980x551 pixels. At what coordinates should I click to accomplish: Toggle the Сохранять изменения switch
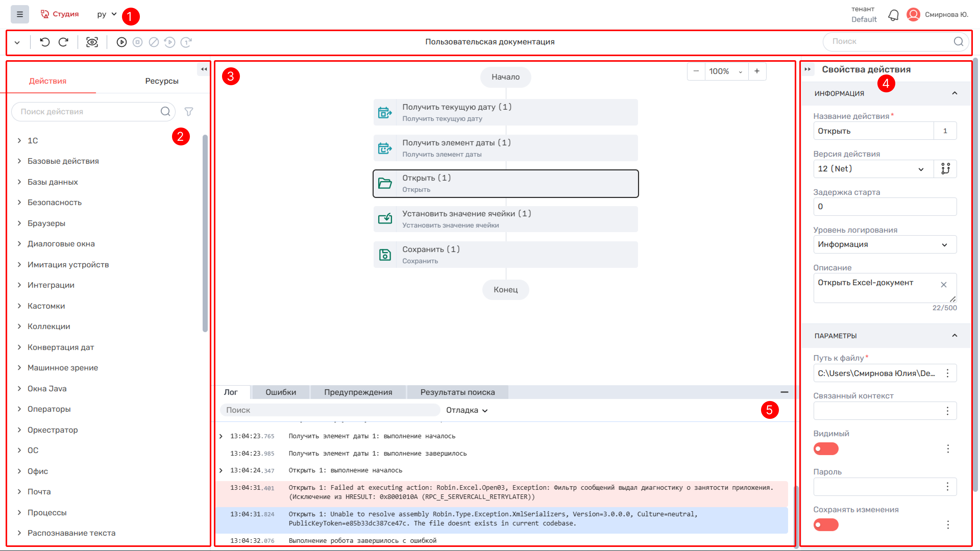[826, 525]
